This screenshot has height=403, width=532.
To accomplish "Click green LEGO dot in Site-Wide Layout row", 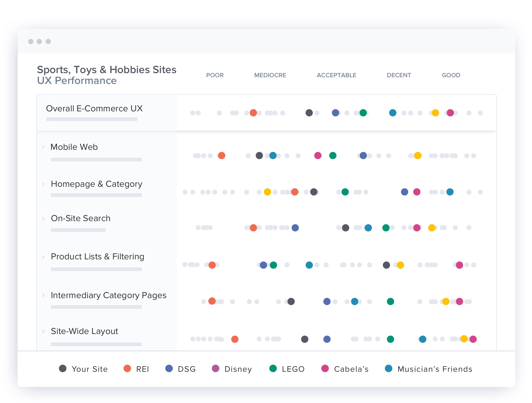I will 390,339.
